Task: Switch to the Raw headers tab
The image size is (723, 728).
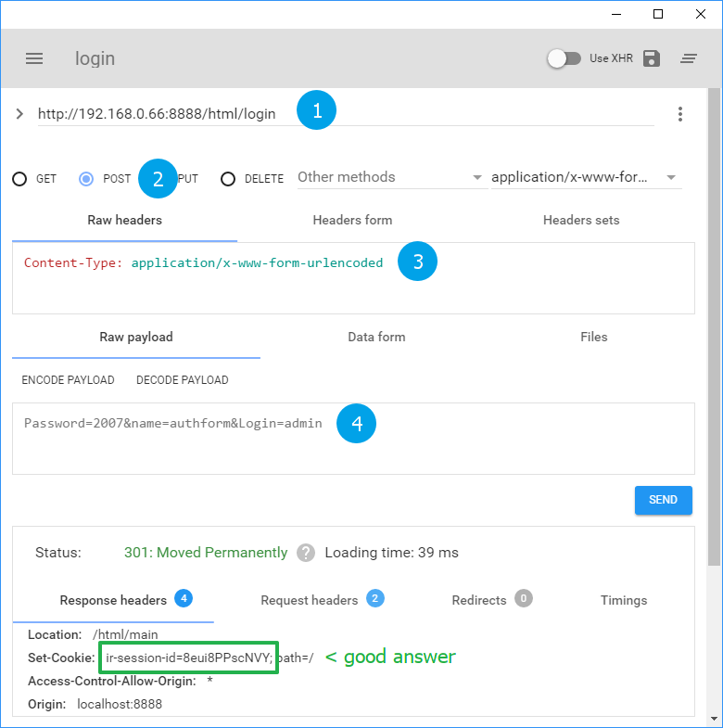Action: point(124,220)
